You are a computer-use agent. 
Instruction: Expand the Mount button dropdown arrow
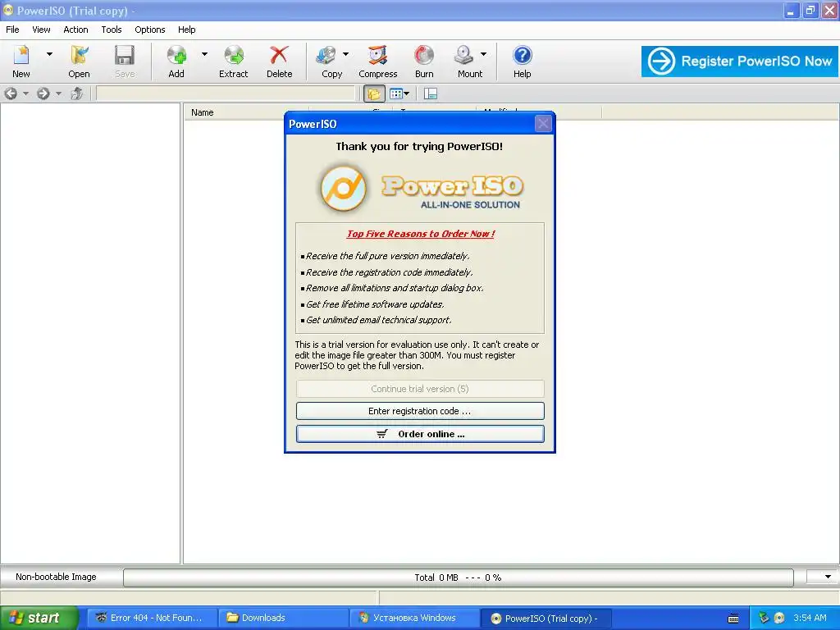point(483,54)
